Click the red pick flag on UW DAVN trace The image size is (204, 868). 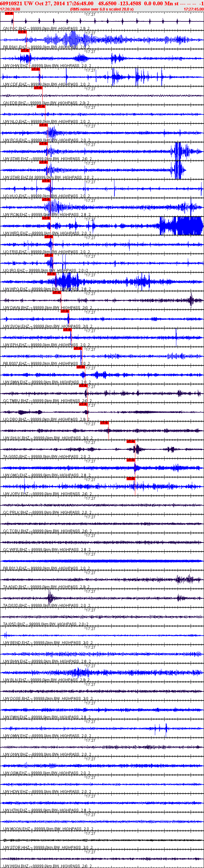[57, 293]
